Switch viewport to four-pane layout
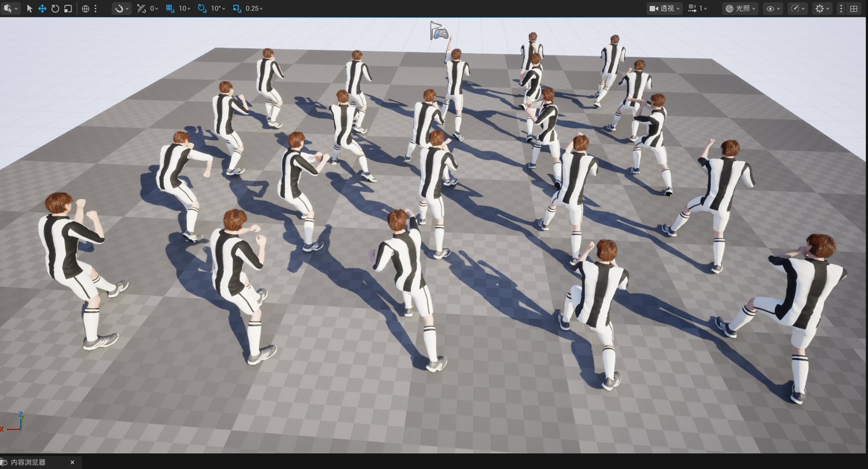This screenshot has width=868, height=469. tap(854, 9)
